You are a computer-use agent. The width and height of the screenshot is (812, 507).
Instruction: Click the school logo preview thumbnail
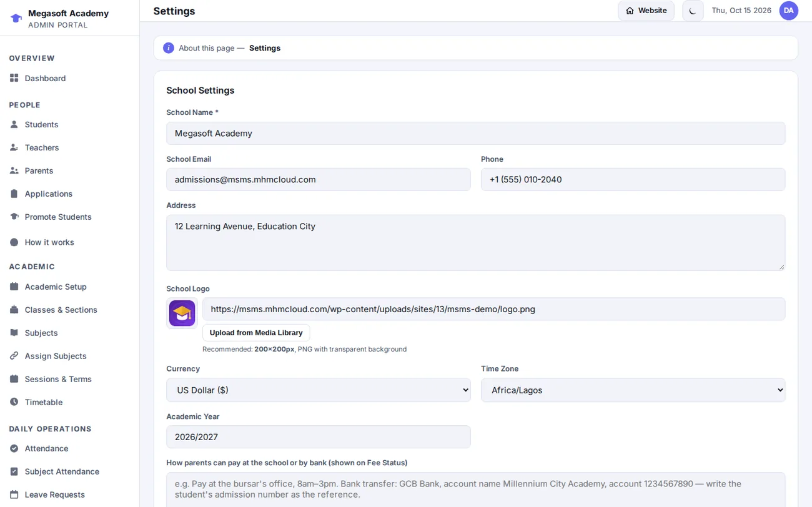click(182, 313)
